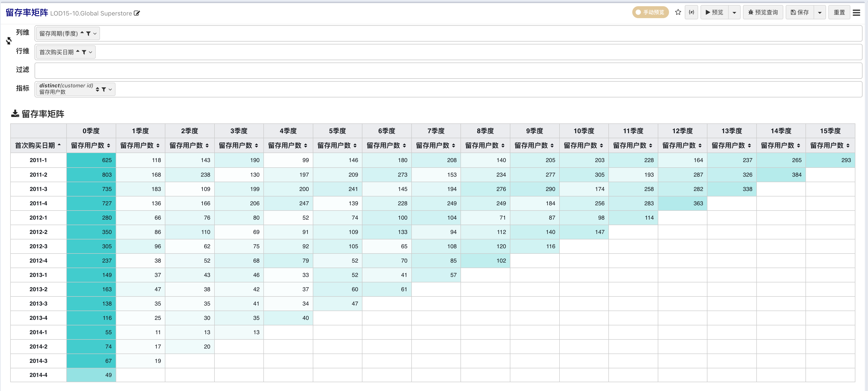Image resolution: width=868 pixels, height=391 pixels.
Task: Click sort arrow on first purchase date row dimension
Action: (x=78, y=52)
